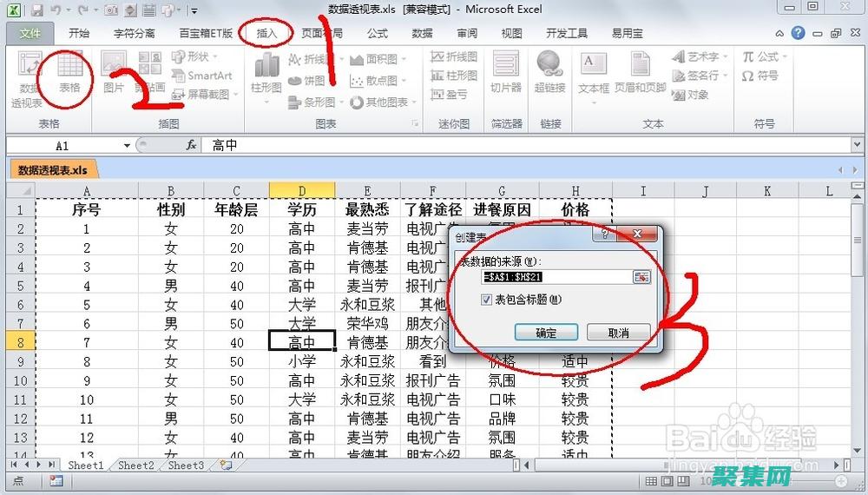Click the range selector icon in dialog
The height and width of the screenshot is (495, 868).
tap(641, 276)
